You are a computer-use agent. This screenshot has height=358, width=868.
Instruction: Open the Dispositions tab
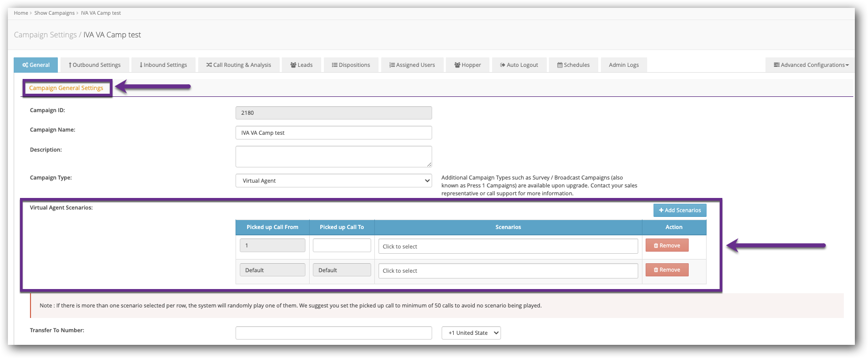[351, 65]
